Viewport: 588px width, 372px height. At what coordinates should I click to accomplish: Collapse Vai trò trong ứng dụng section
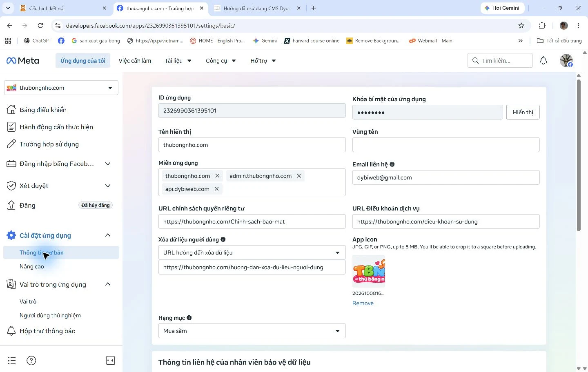coord(108,284)
